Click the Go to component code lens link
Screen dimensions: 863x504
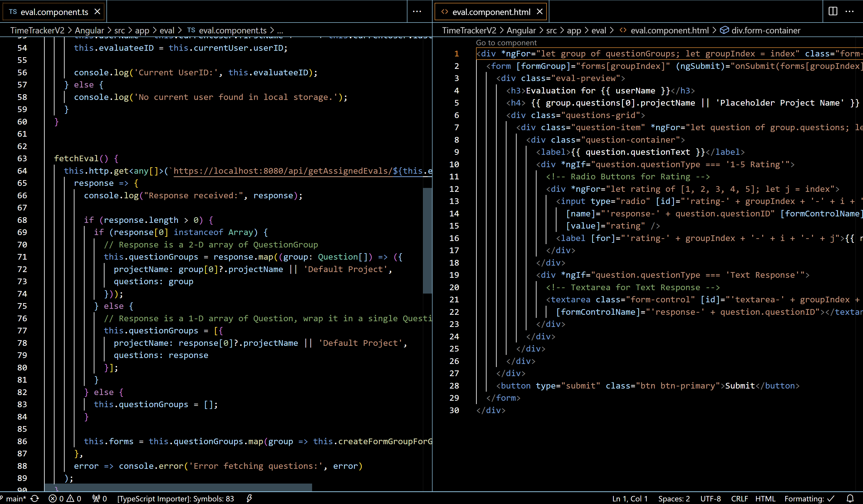[506, 43]
